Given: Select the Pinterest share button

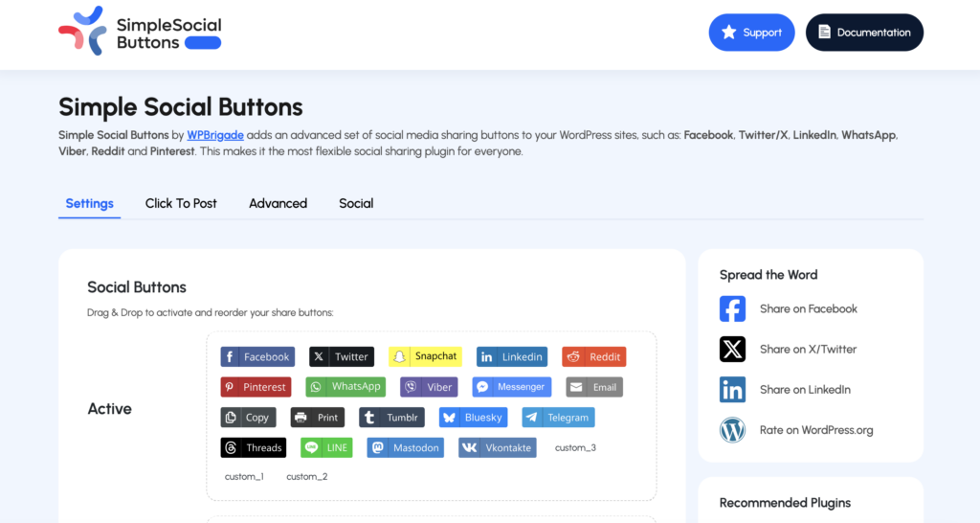Looking at the screenshot, I should (x=256, y=387).
